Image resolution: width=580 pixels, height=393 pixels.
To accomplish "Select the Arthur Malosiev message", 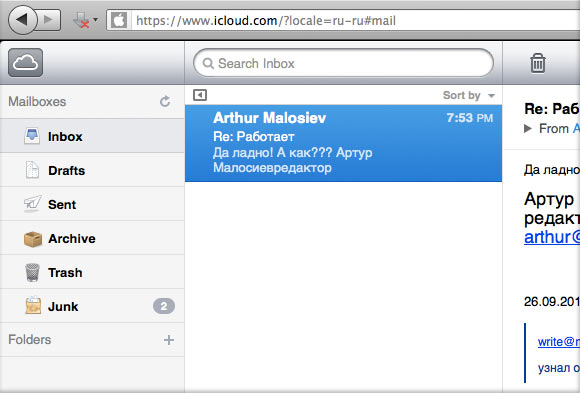I will 343,143.
